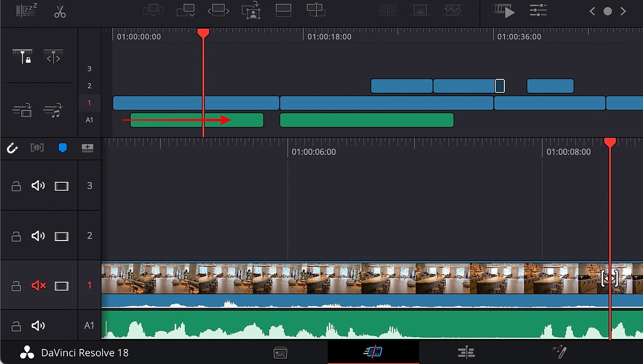The width and height of the screenshot is (643, 364).
Task: Choose the Append edit icon
Action: click(185, 11)
